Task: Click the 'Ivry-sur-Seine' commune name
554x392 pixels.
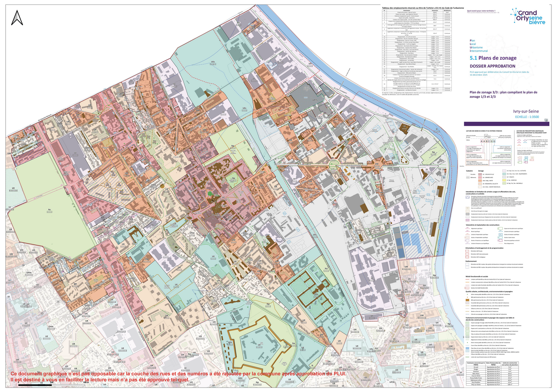Action: tap(526, 111)
